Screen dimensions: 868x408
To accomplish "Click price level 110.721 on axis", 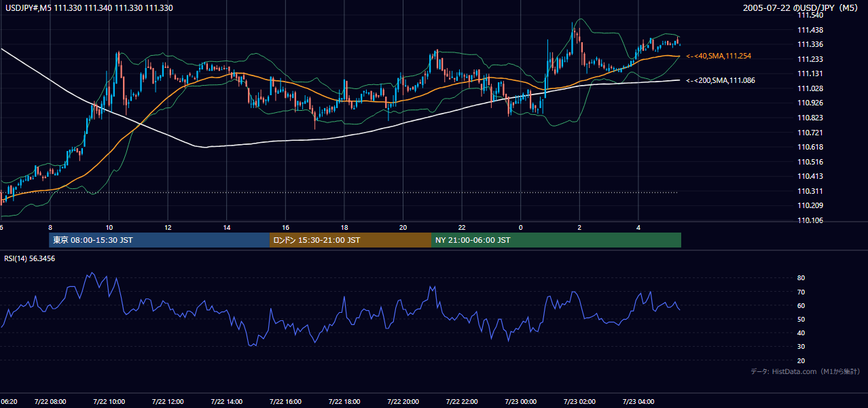I will [810, 133].
